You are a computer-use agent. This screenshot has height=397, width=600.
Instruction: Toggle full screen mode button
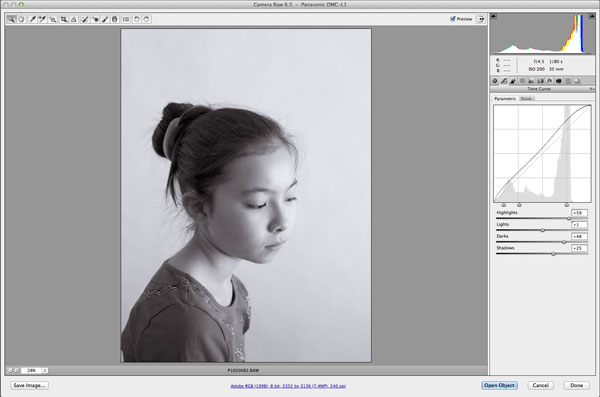click(x=481, y=19)
